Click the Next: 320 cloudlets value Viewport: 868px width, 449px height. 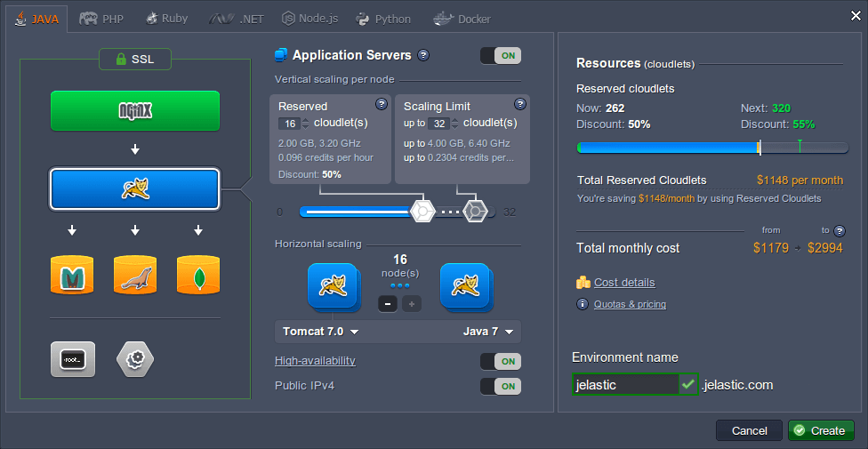(x=765, y=108)
